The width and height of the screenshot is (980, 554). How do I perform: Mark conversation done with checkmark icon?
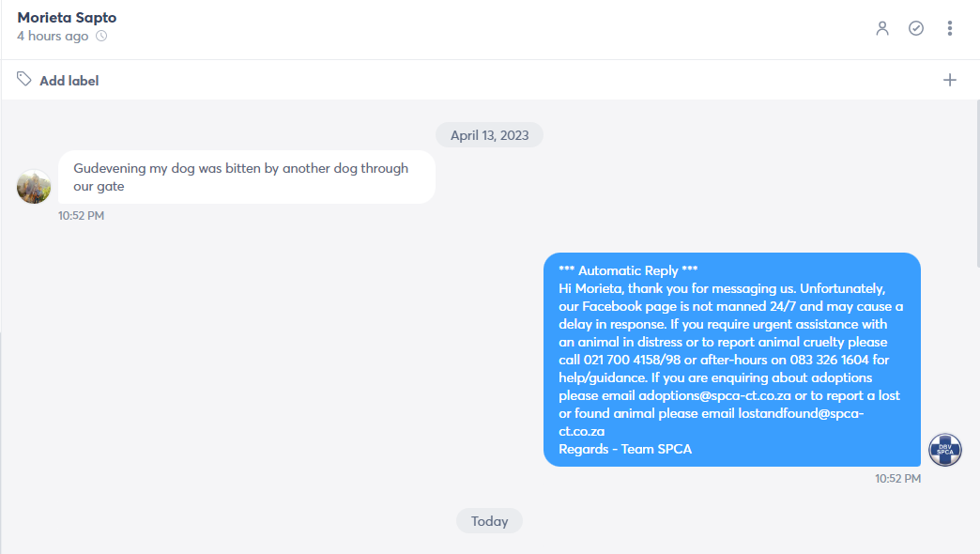(915, 28)
